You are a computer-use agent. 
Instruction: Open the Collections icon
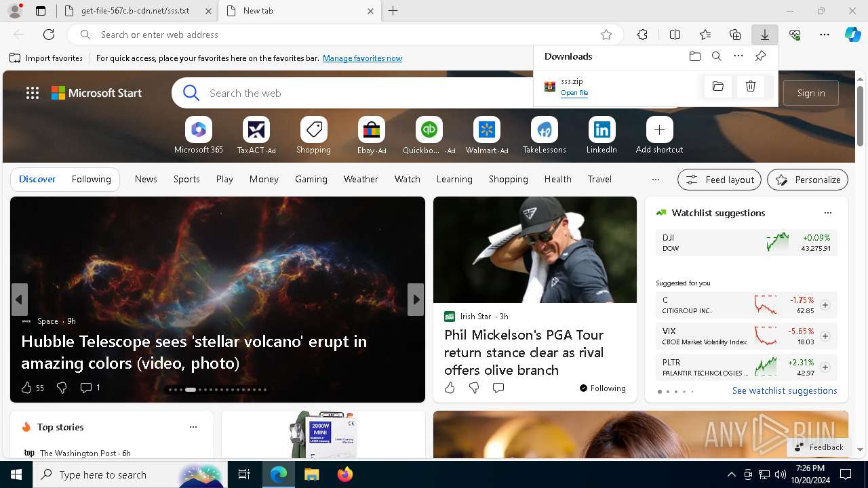coord(735,35)
